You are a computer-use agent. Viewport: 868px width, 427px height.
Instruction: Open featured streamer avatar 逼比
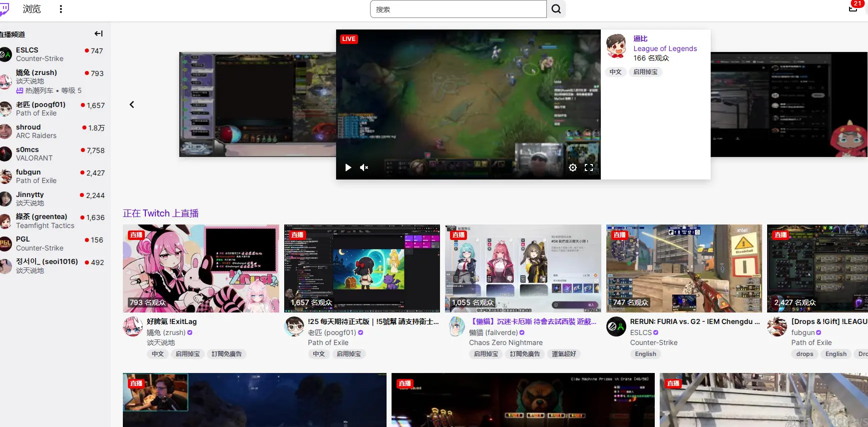[x=616, y=46]
